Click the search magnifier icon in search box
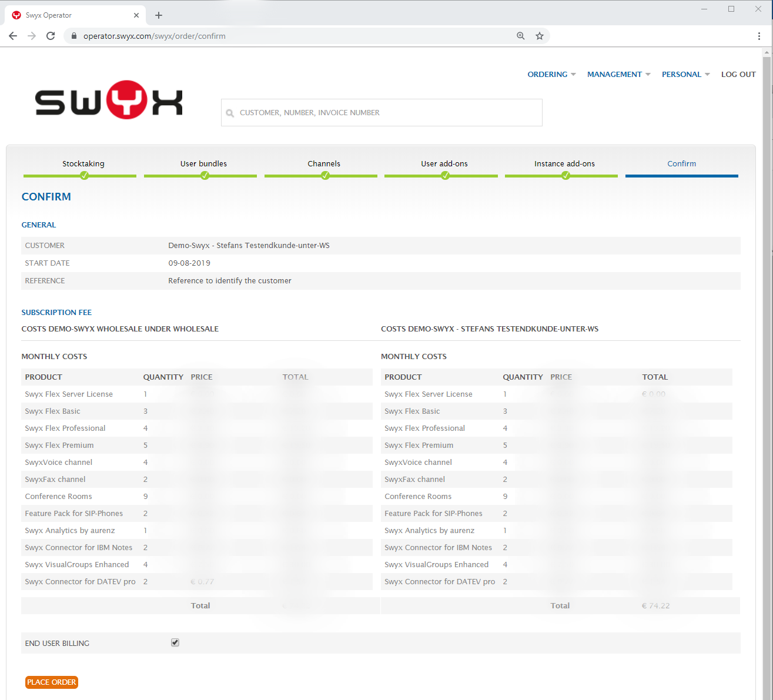Screen dimensions: 773x700 [230, 113]
